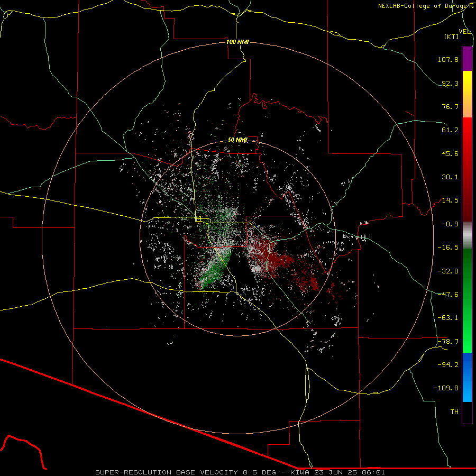Click the -16.5 velocity scale value
476x476 pixels.
pos(448,248)
